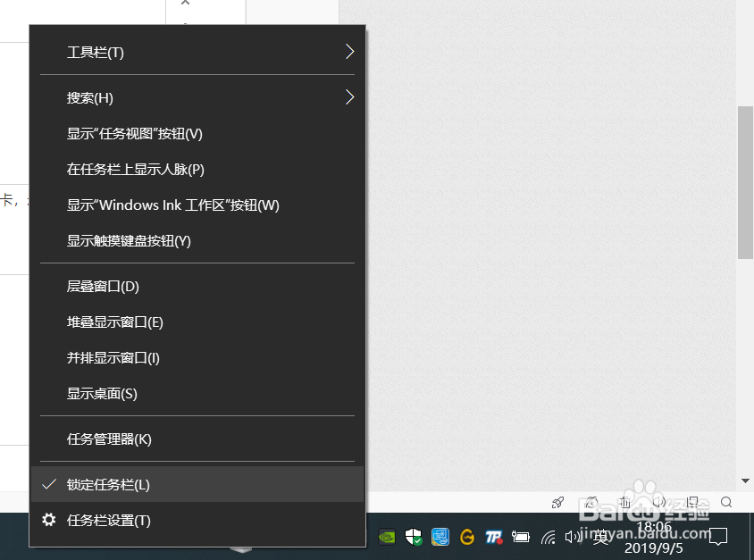The width and height of the screenshot is (754, 560).
Task: Click the speaker volume icon in taskbar
Action: pos(573,537)
